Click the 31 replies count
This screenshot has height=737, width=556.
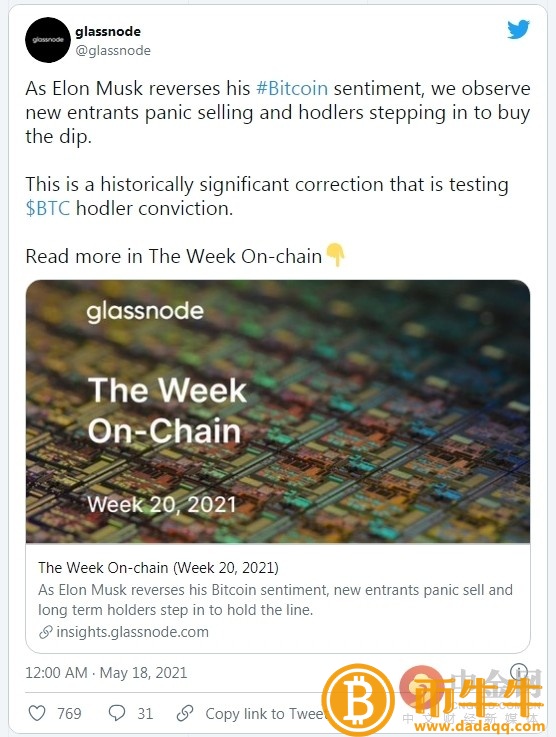[145, 713]
